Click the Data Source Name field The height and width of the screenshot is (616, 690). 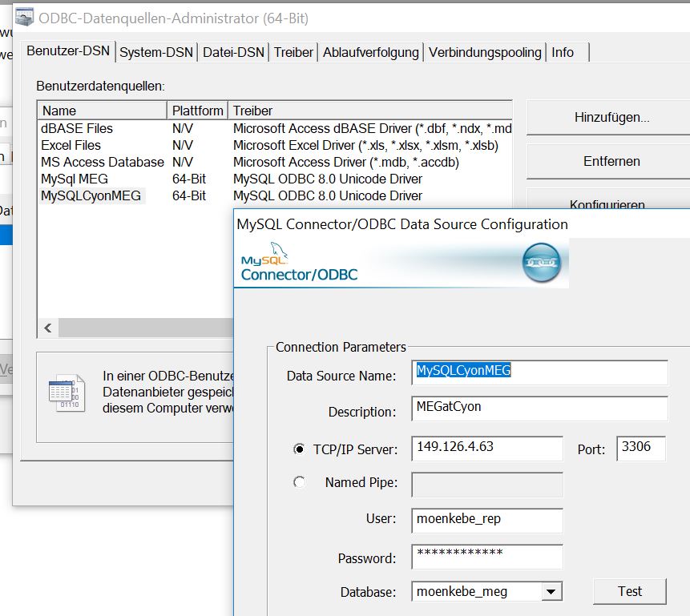[539, 372]
